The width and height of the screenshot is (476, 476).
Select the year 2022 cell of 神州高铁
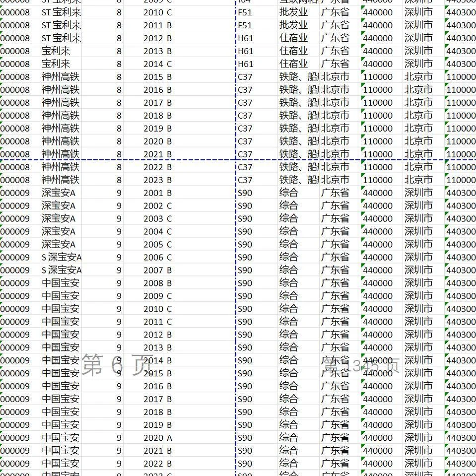(144, 167)
